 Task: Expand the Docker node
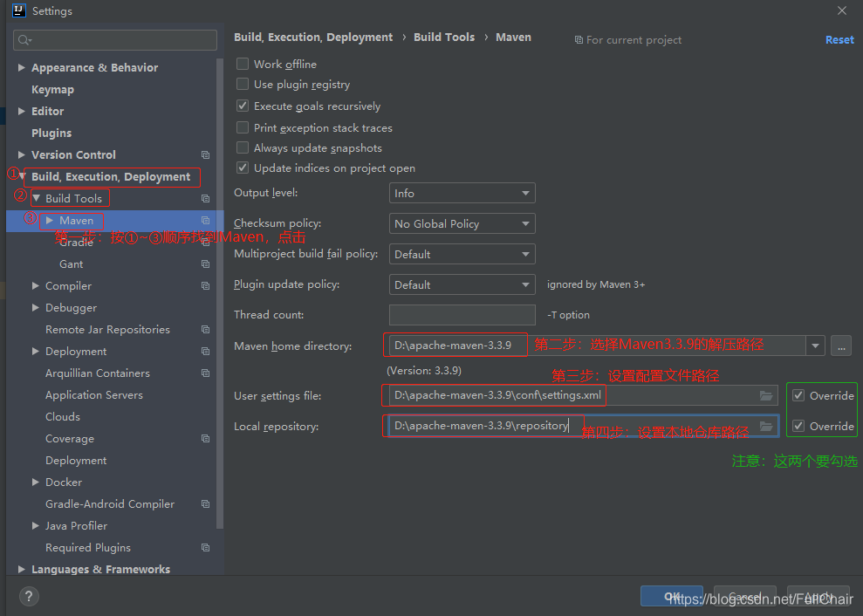click(x=35, y=483)
